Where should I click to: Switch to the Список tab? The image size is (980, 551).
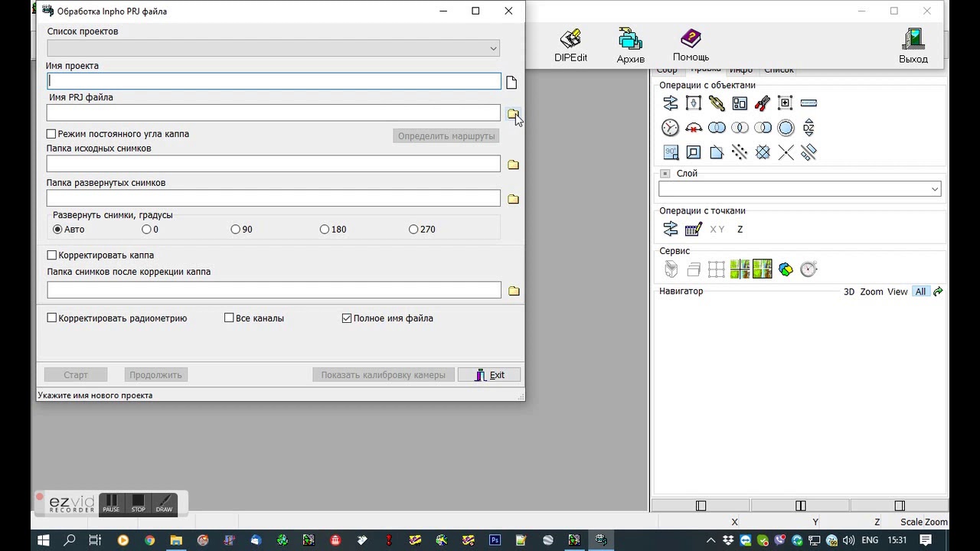[779, 70]
